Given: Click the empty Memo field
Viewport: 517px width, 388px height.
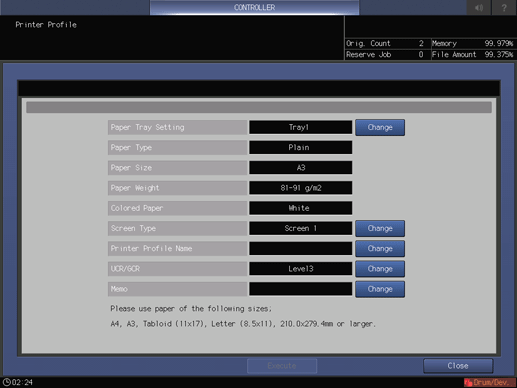Looking at the screenshot, I should click(300, 289).
